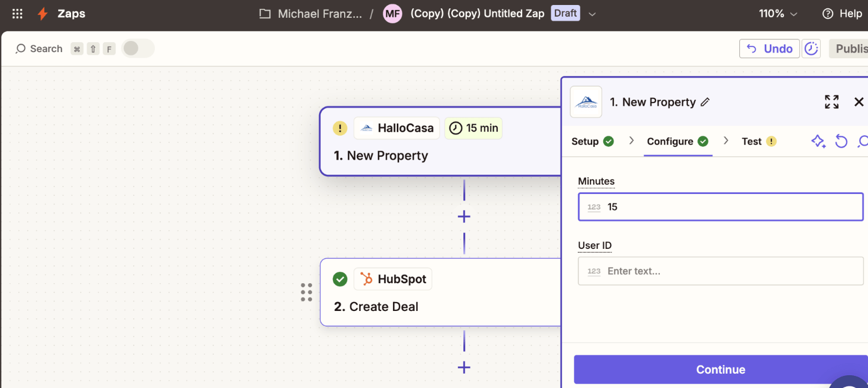
Task: Open the apps grid menu
Action: click(17, 14)
